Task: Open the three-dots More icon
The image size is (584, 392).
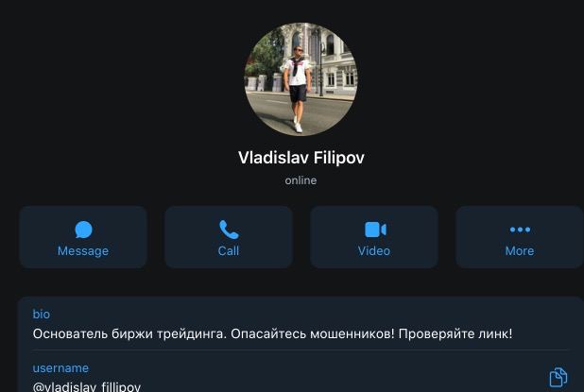Action: 520,230
